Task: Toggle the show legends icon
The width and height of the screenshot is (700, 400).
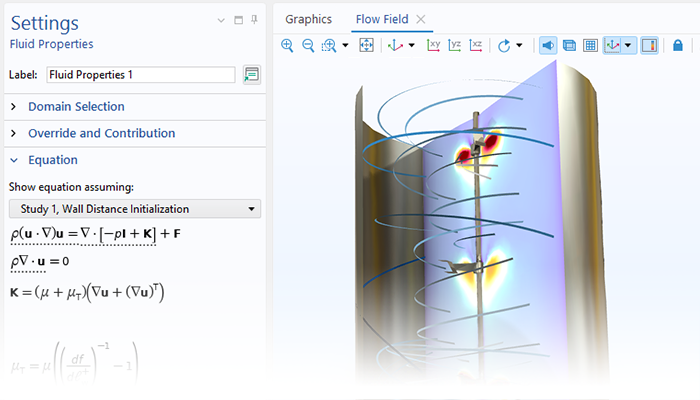Action: coord(650,45)
